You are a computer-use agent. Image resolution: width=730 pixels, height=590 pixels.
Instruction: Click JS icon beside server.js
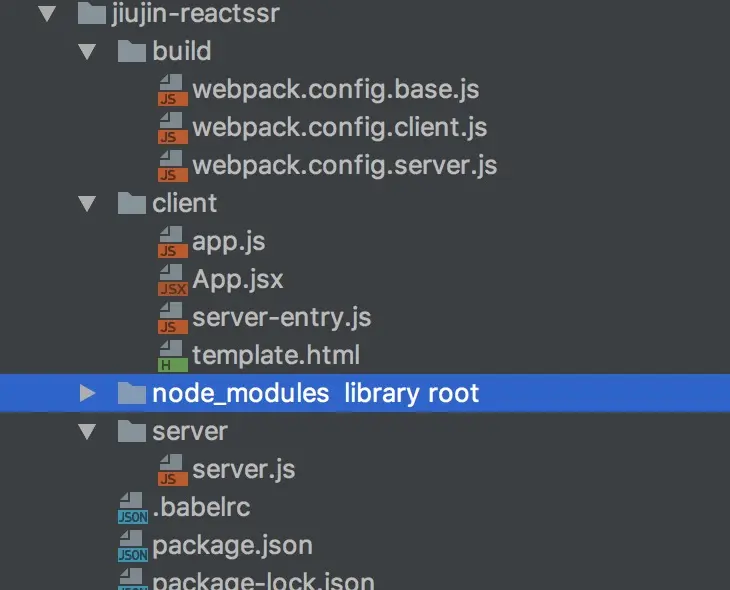click(173, 470)
